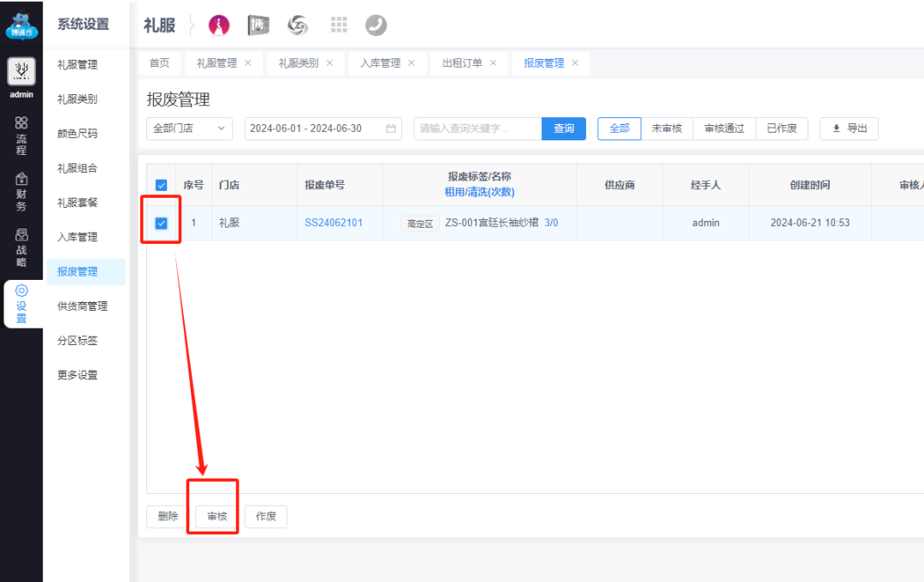Filter by 已作废 status
The height and width of the screenshot is (582, 924).
pos(782,128)
